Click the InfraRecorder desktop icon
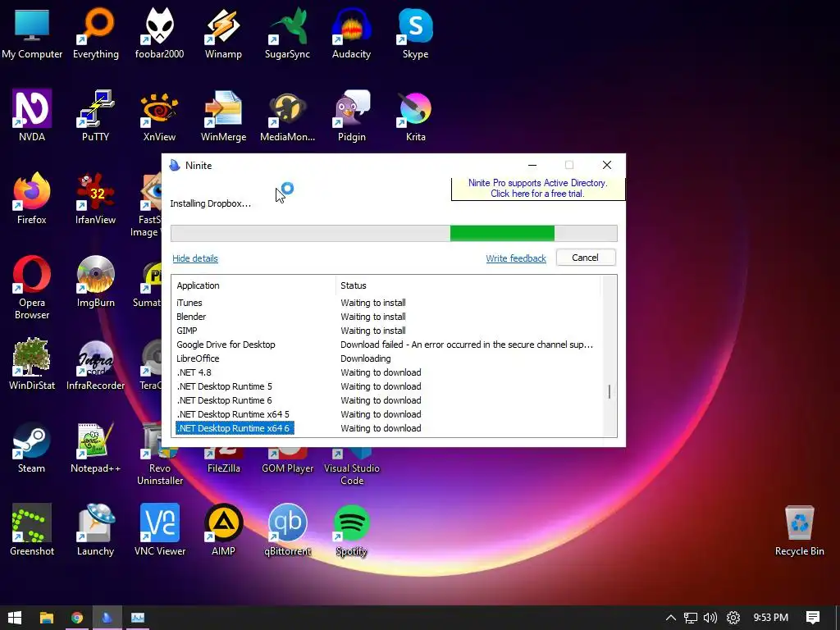Screen dimensions: 840x630 (95, 364)
